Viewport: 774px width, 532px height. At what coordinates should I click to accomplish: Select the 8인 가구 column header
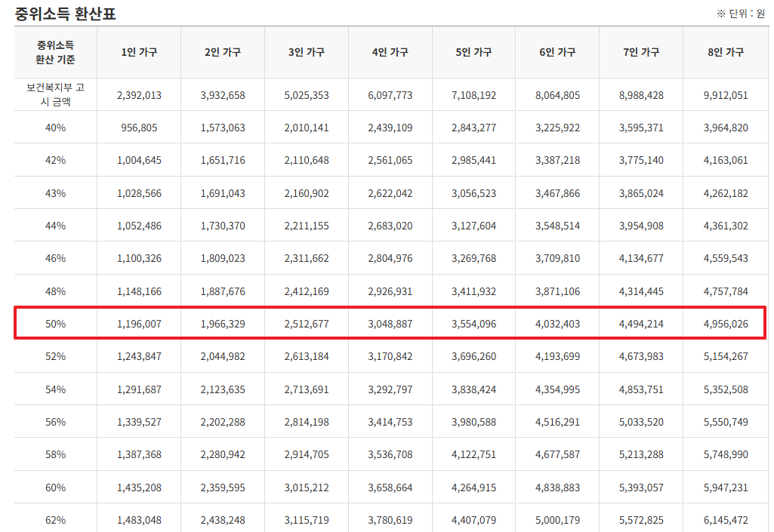click(x=725, y=52)
